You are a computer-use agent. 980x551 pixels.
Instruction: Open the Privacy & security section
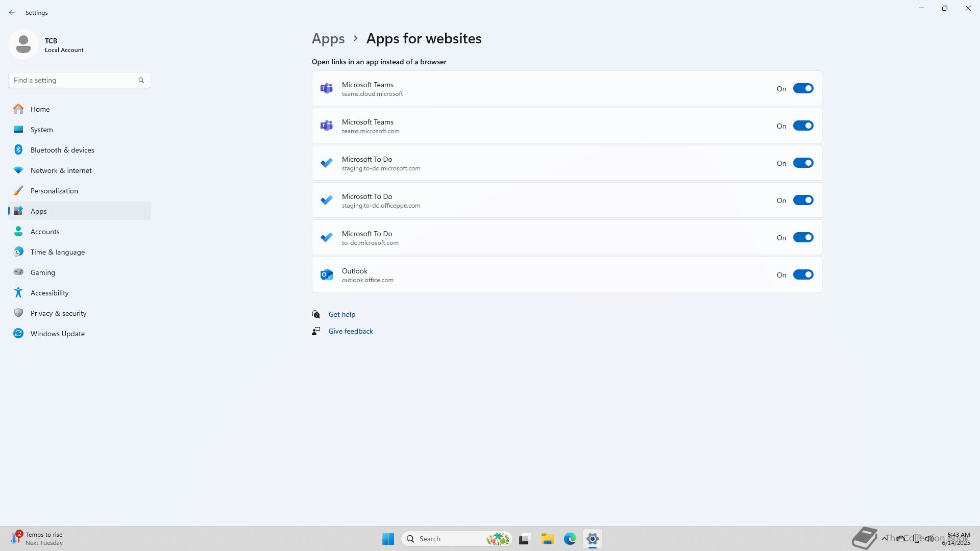tap(58, 313)
